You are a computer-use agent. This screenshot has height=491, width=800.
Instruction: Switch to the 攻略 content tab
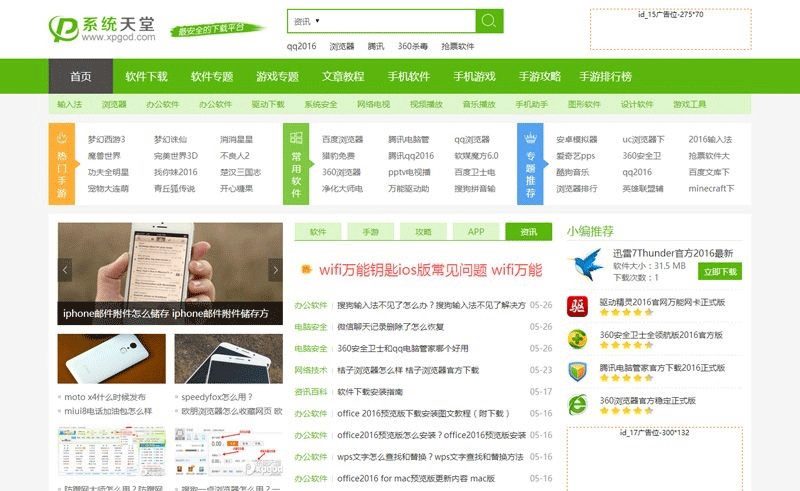pos(423,232)
